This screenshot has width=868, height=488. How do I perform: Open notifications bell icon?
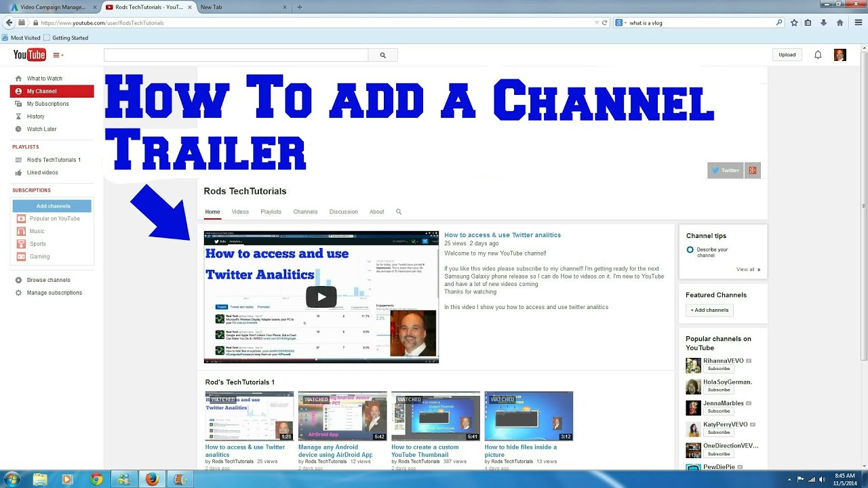pos(818,55)
